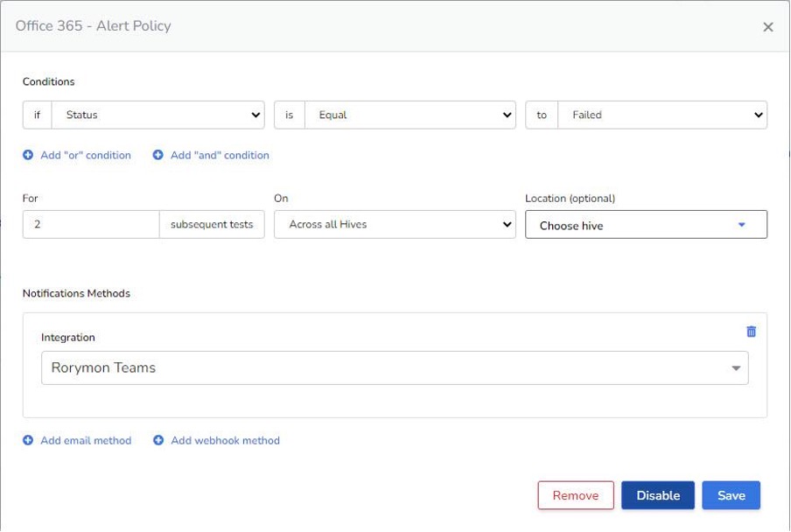
Task: Click the trash icon to delete the Integration
Action: click(x=751, y=331)
